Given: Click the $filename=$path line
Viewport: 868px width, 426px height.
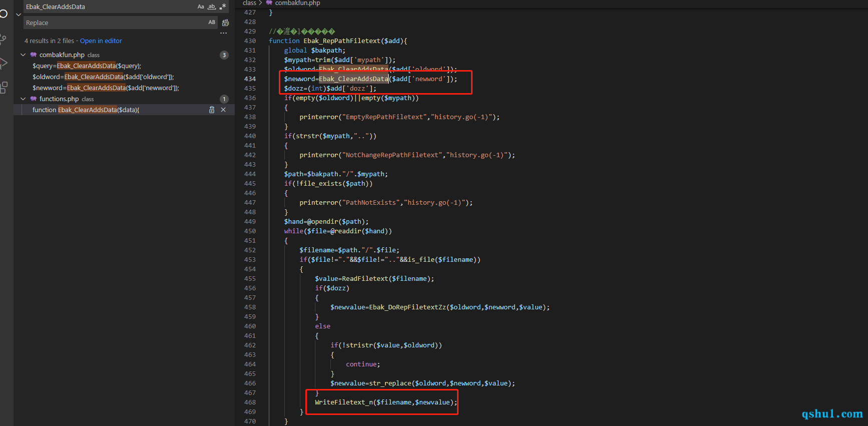Looking at the screenshot, I should [349, 250].
